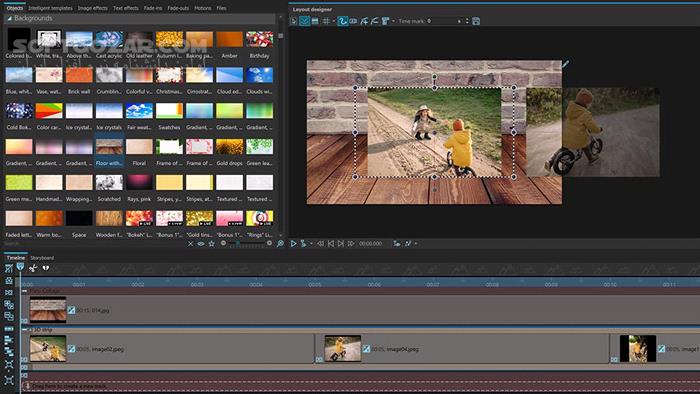This screenshot has height=394, width=700.
Task: Collapse the Backgrounds section
Action: click(x=9, y=18)
